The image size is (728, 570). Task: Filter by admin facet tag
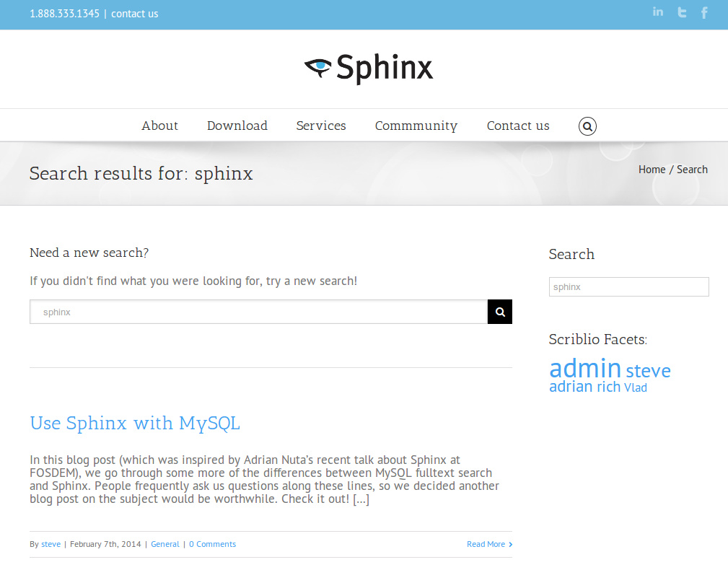584,368
